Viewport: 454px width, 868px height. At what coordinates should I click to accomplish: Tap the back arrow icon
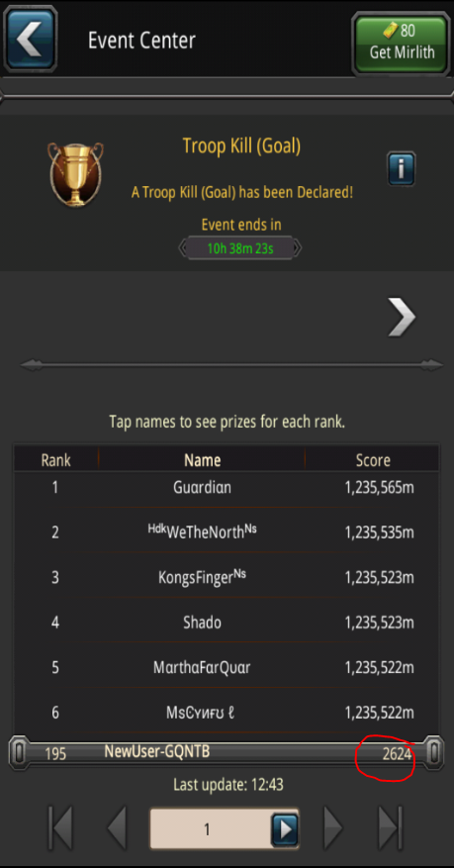click(30, 40)
